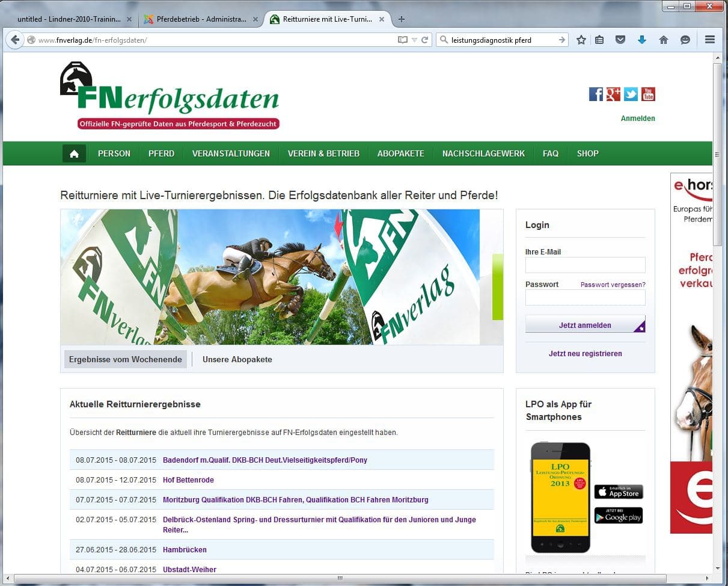728x586 pixels.
Task: Click the horizontal page scrollbar
Action: 341,578
